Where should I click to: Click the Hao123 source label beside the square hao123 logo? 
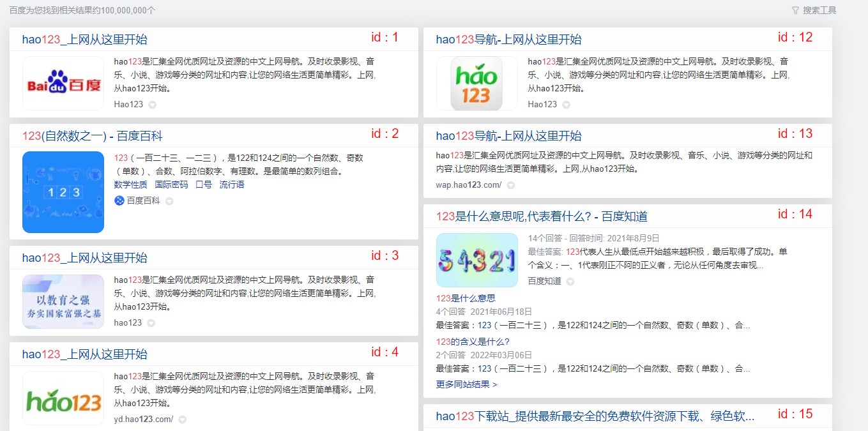point(542,104)
